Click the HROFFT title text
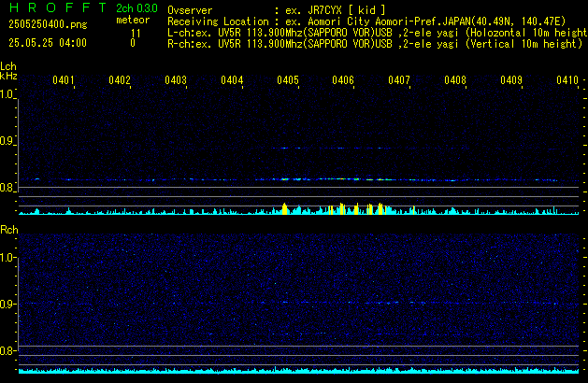Image resolution: width=588 pixels, height=383 pixels. pos(58,7)
